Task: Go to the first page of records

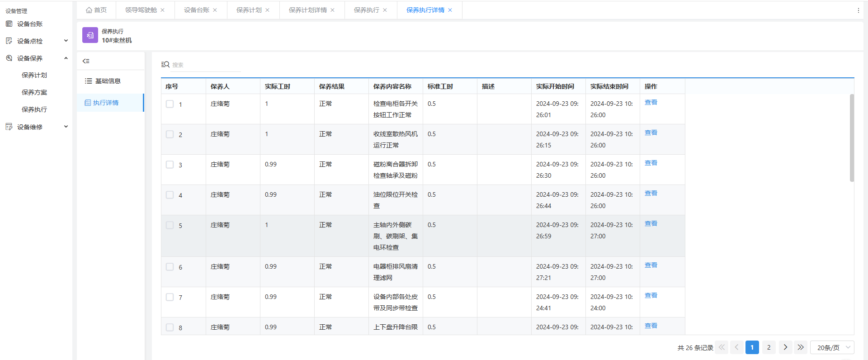Action: point(722,347)
